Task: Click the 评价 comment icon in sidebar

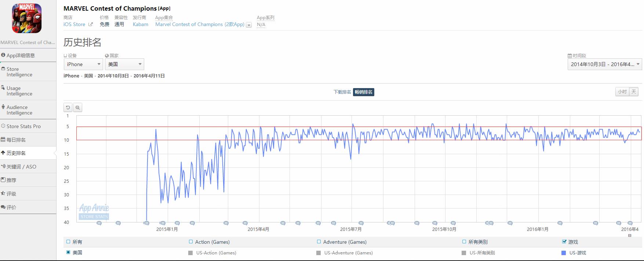Action: pos(3,207)
